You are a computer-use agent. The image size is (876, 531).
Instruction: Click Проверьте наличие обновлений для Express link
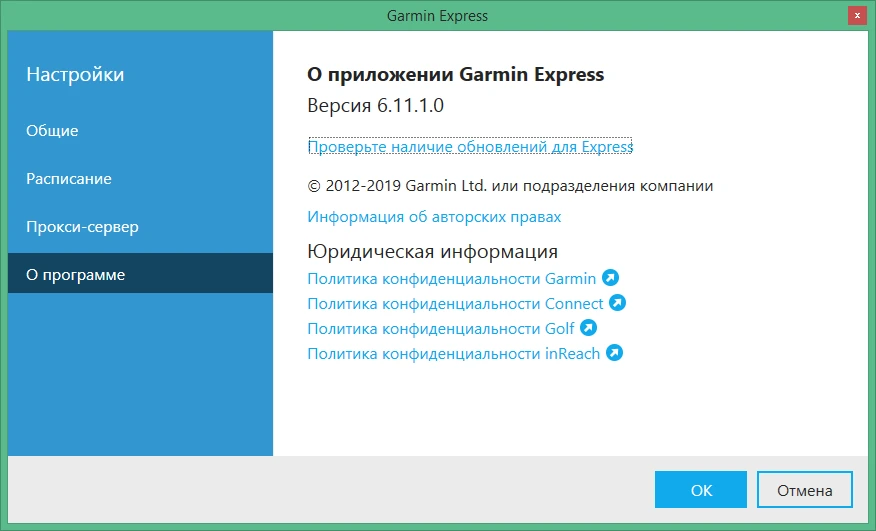(x=470, y=146)
